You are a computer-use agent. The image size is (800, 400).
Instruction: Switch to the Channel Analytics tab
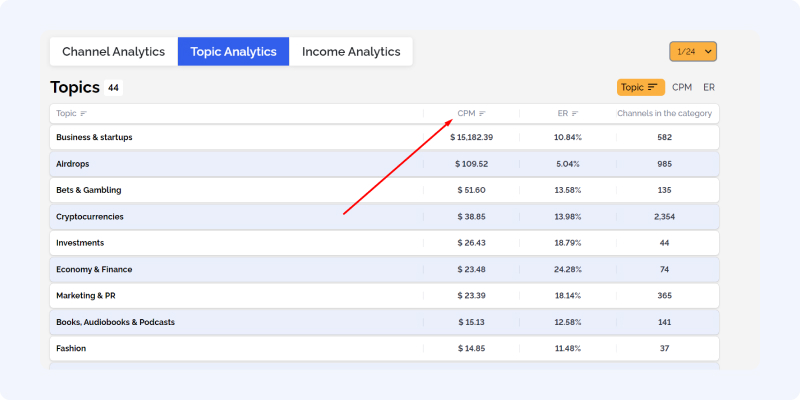pos(114,52)
